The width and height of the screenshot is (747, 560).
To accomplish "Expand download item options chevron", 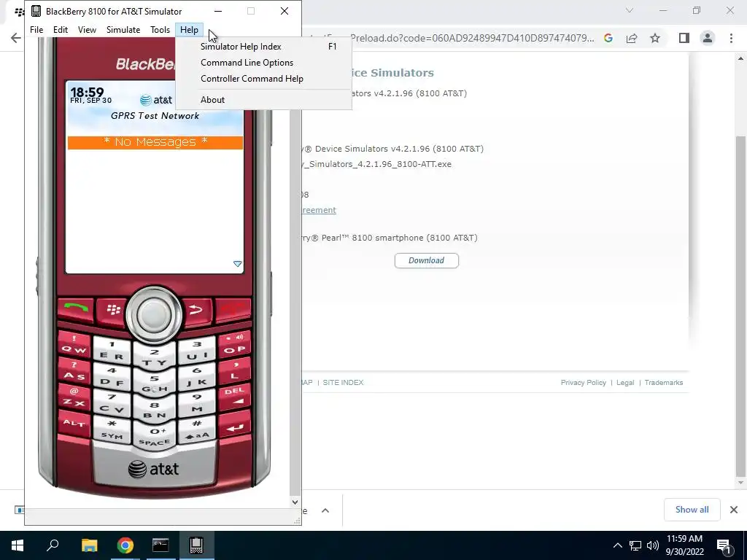I will [x=325, y=510].
